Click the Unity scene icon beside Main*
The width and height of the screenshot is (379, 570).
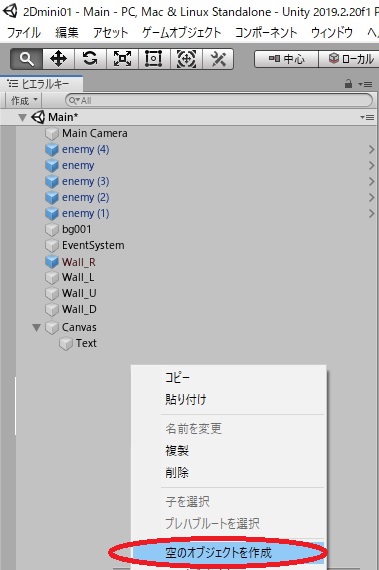[x=38, y=117]
